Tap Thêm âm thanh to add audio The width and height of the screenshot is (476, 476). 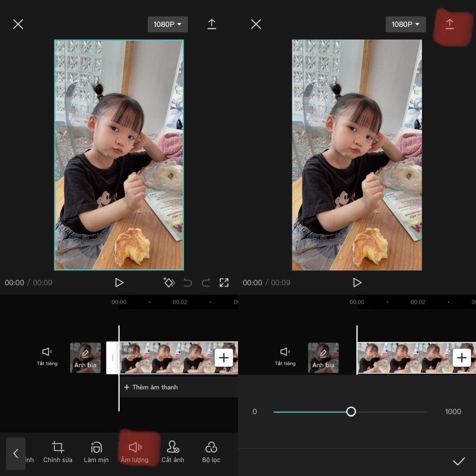(151, 387)
